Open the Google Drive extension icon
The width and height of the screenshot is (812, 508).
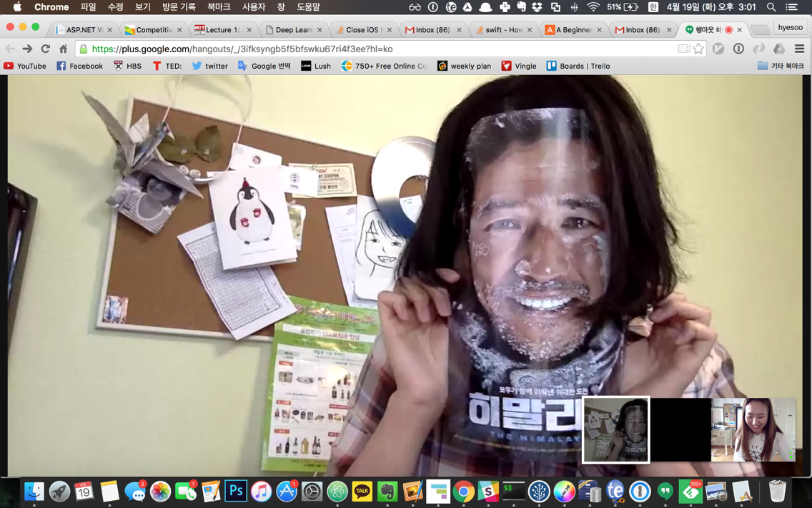pyautogui.click(x=779, y=49)
